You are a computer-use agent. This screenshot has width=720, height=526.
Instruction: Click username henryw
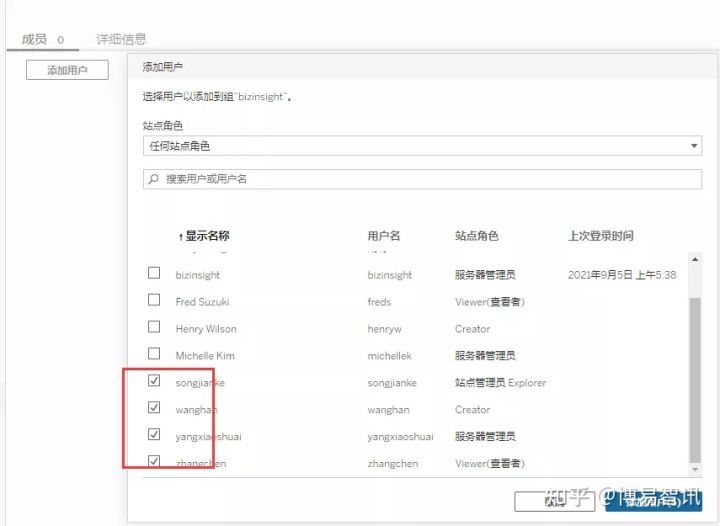click(x=384, y=329)
